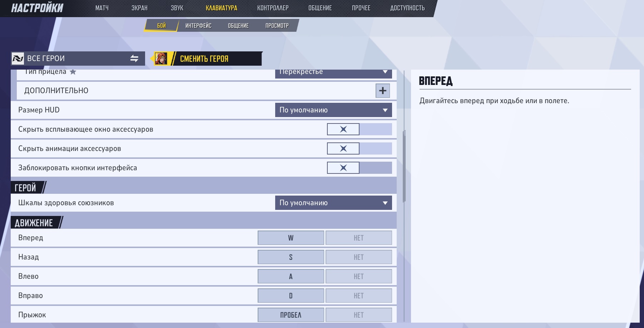Click the settings list scrollbar handle
This screenshot has height=328, width=644.
click(404, 166)
